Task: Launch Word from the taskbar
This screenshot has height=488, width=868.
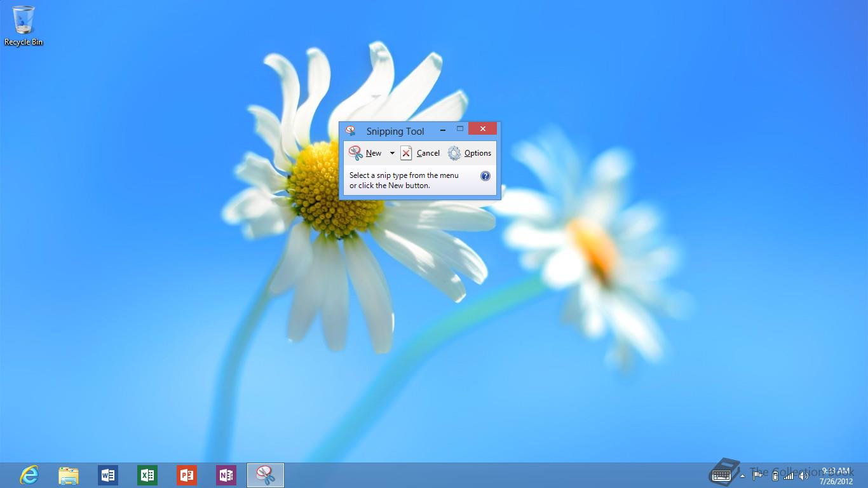Action: 108,475
